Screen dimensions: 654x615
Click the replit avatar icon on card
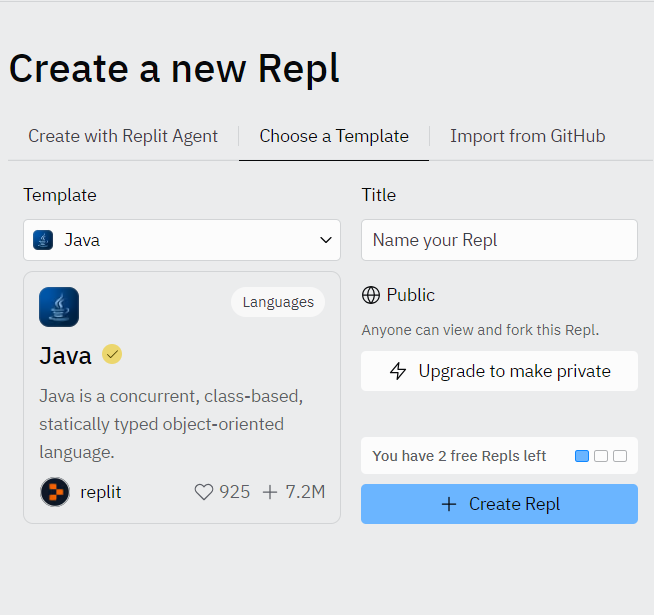[55, 492]
